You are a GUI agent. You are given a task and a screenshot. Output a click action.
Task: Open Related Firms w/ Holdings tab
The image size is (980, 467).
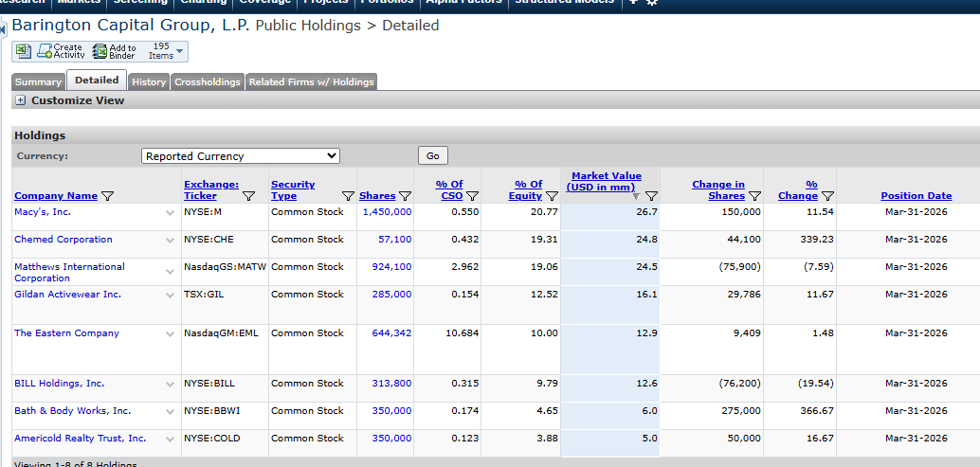coord(311,81)
